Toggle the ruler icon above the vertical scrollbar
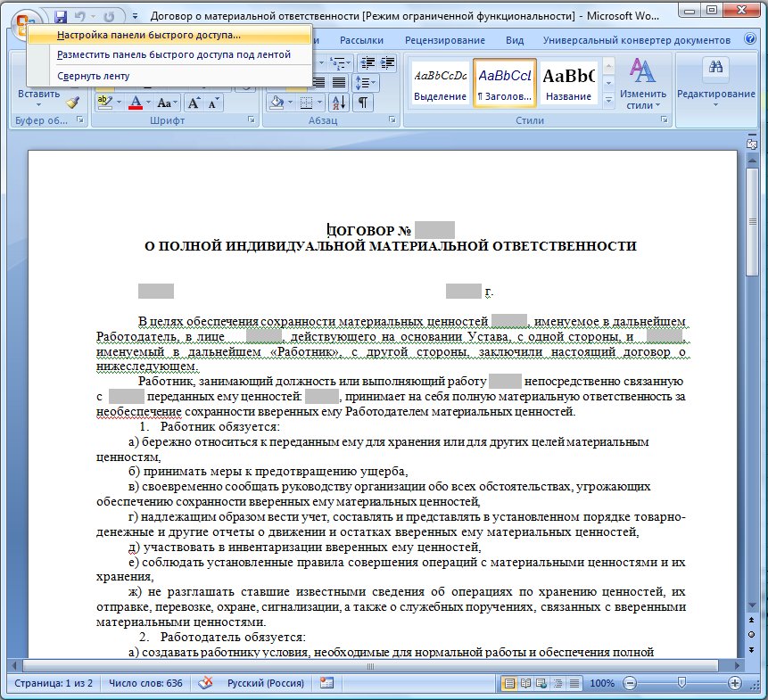Viewport: 768px width, 700px height. pos(752,144)
